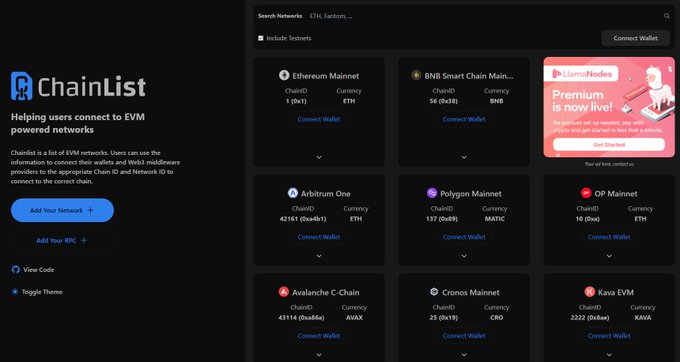Image resolution: width=680 pixels, height=362 pixels.
Task: Click the GitHub icon beside View Code
Action: (x=16, y=270)
